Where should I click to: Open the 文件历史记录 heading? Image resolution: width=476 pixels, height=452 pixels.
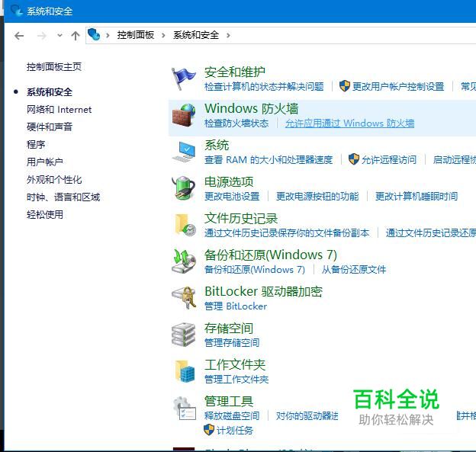coord(241,219)
